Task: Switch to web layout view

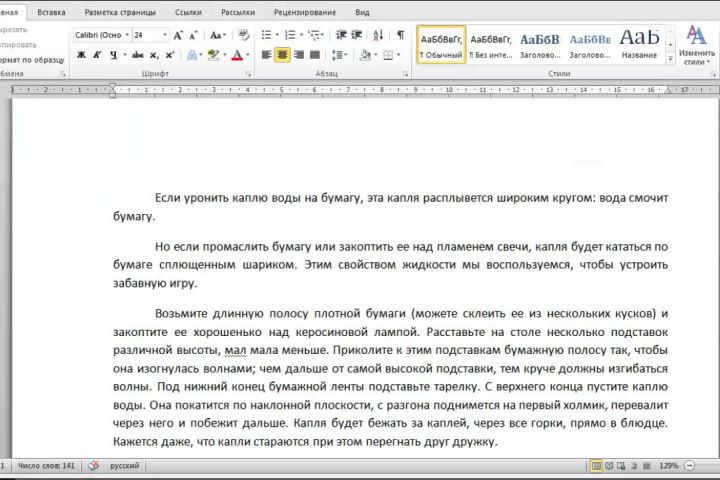Action: click(x=621, y=466)
